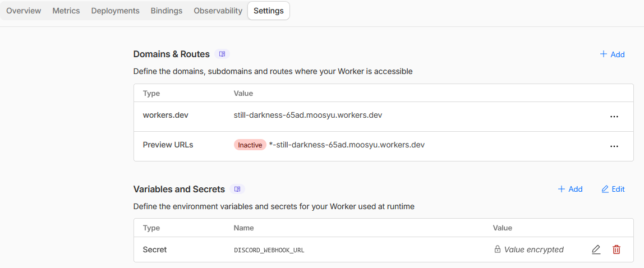Image resolution: width=644 pixels, height=268 pixels.
Task: View the Observability tab
Action: pyautogui.click(x=218, y=11)
